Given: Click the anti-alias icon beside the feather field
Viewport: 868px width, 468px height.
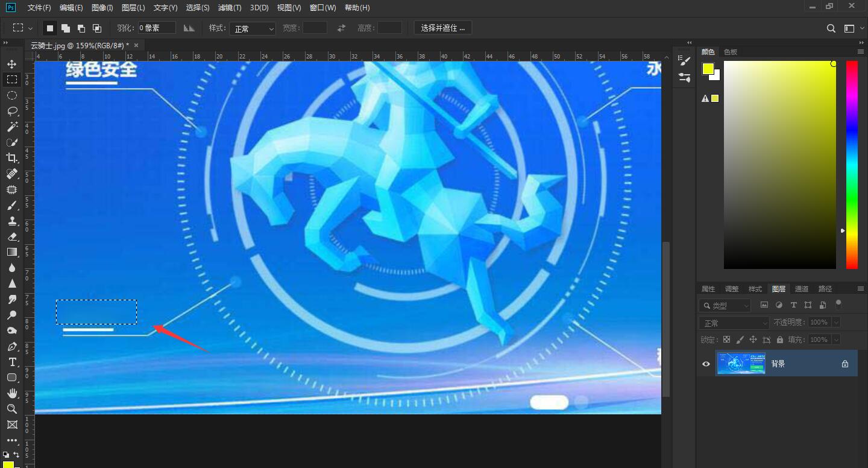Looking at the screenshot, I should 189,28.
